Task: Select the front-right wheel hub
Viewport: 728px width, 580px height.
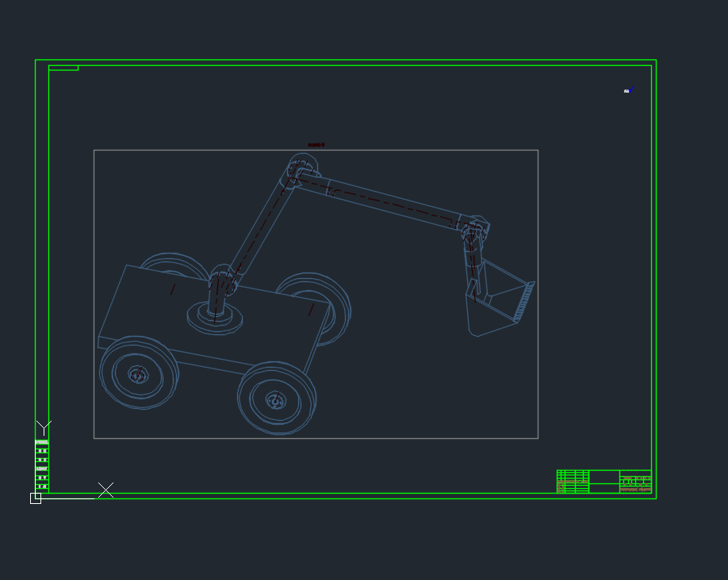Action: pos(276,400)
